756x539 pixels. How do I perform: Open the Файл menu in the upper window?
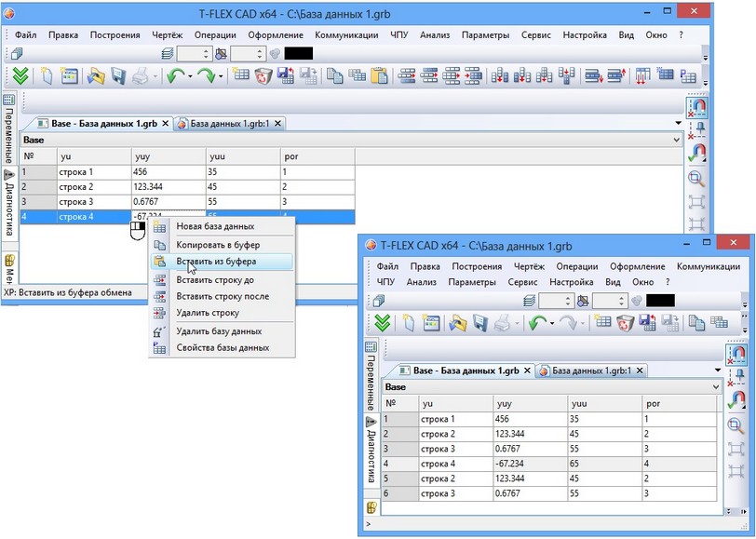click(25, 34)
